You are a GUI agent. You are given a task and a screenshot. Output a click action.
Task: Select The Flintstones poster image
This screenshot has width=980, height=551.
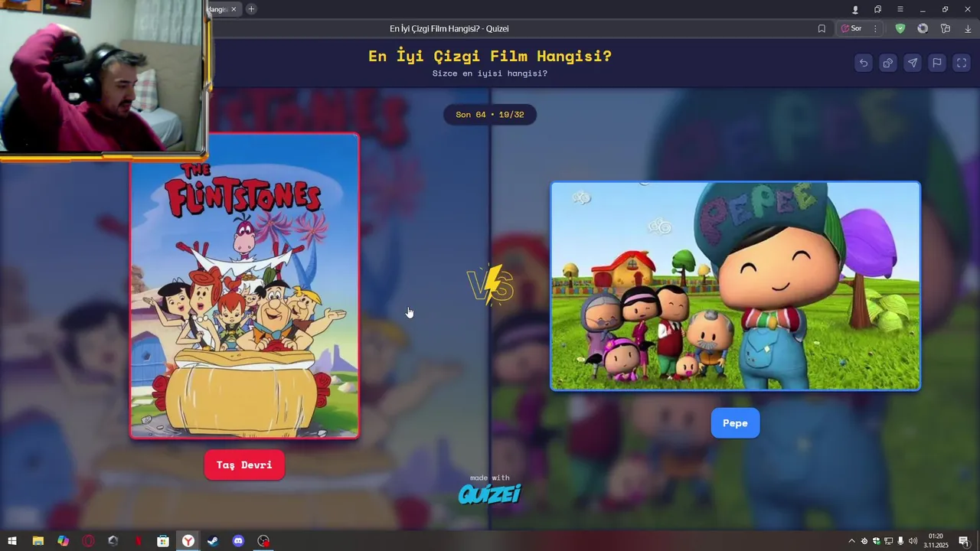click(x=244, y=286)
